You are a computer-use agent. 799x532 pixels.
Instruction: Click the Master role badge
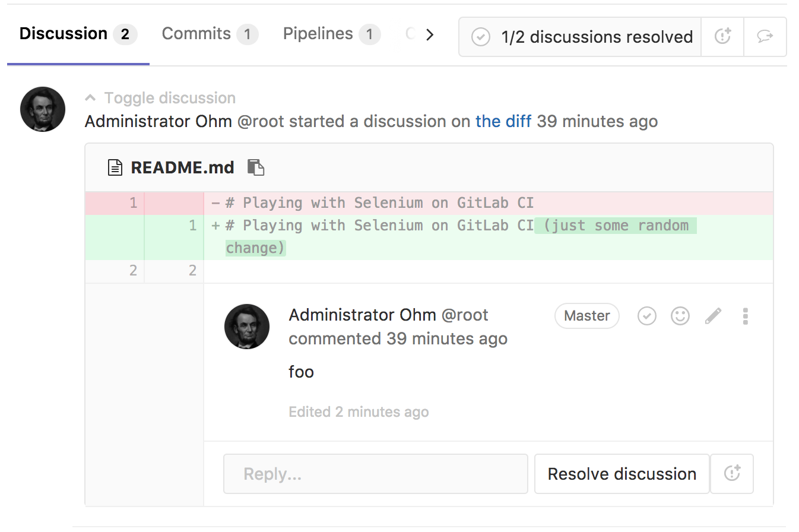coord(586,316)
